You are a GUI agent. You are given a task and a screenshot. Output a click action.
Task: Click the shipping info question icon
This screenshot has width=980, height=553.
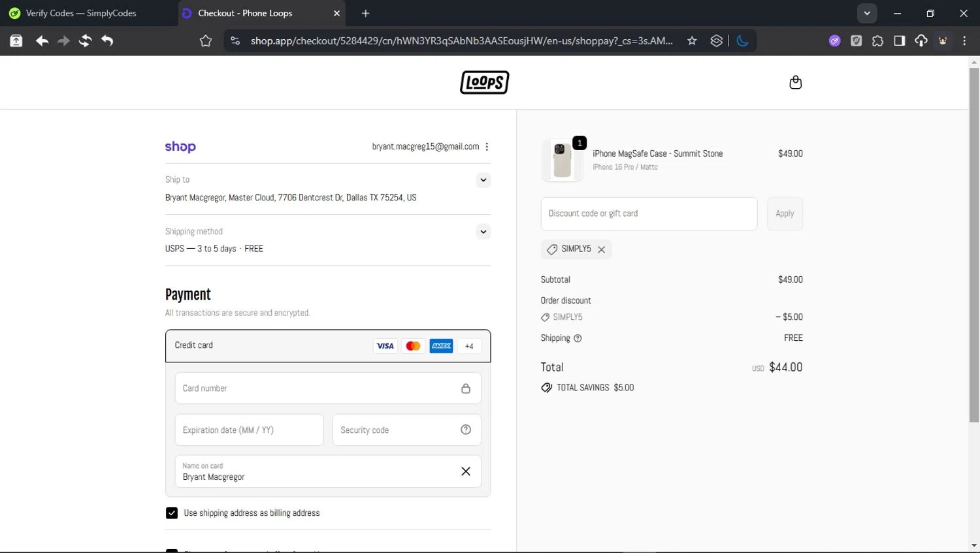[x=578, y=338]
